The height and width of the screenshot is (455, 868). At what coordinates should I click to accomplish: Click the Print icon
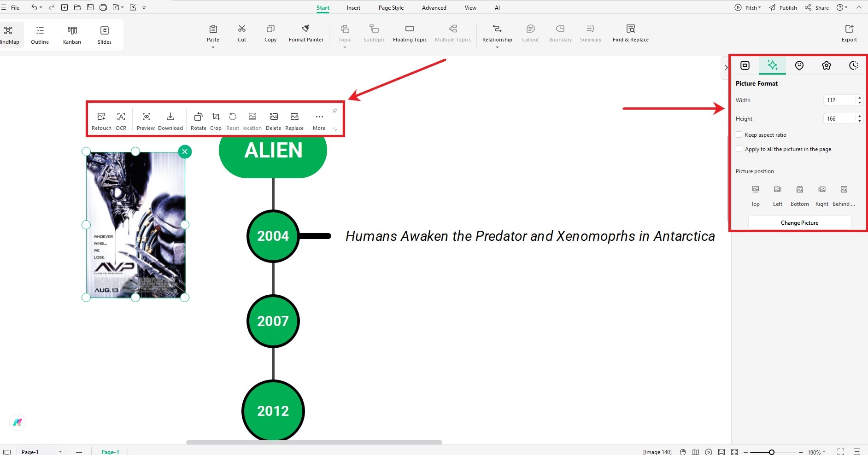pyautogui.click(x=103, y=7)
